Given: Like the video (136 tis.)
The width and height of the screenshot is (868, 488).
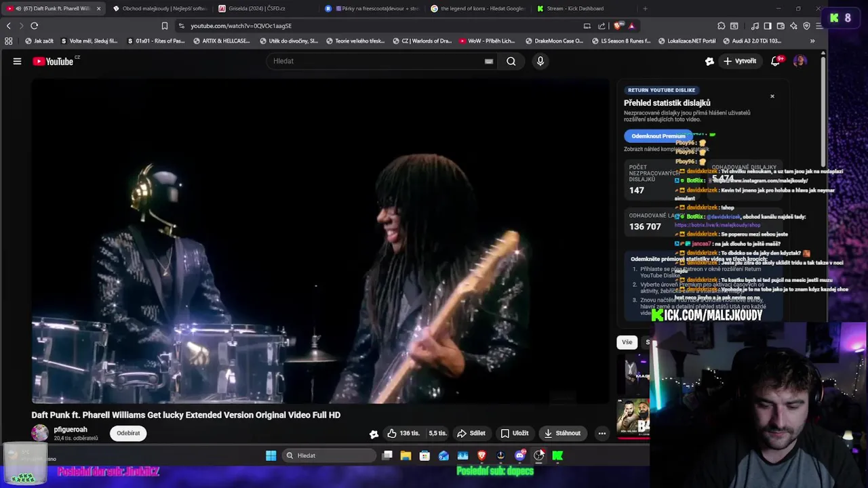Looking at the screenshot, I should tap(403, 433).
